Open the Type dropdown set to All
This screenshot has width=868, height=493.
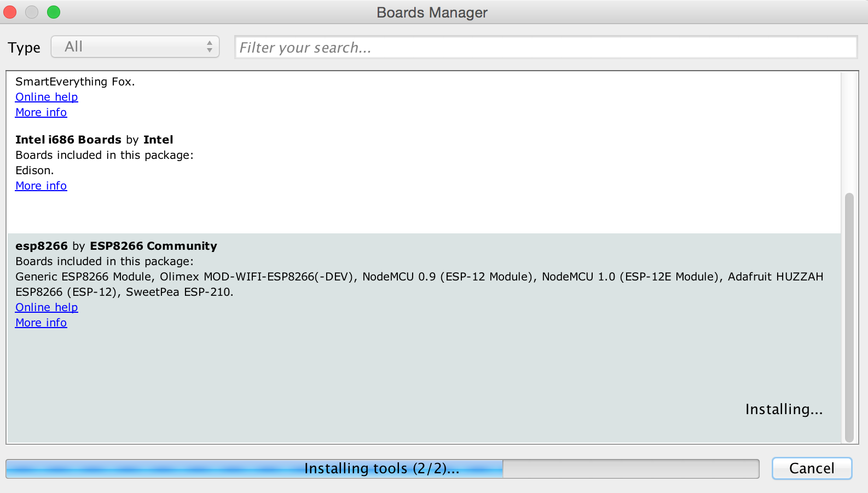[x=135, y=47]
